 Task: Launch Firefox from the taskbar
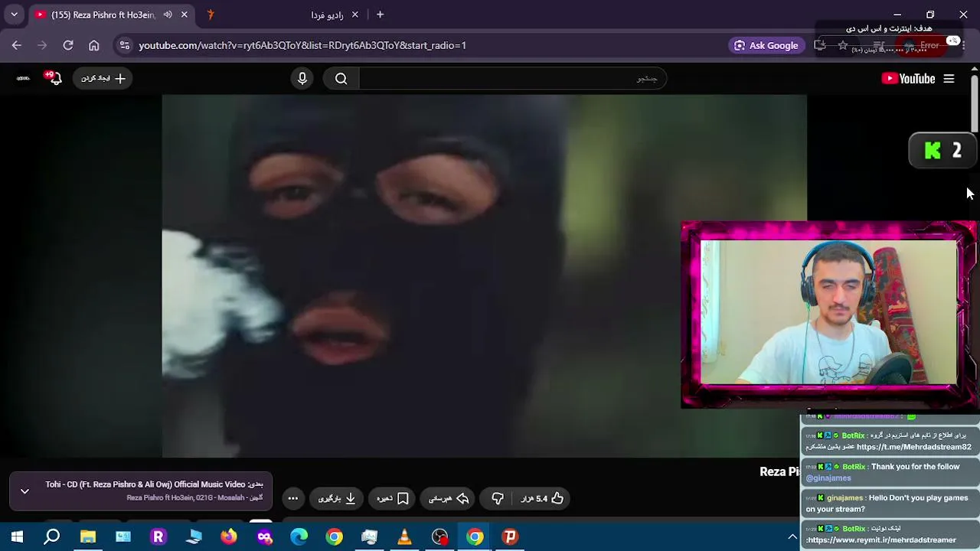[229, 536]
